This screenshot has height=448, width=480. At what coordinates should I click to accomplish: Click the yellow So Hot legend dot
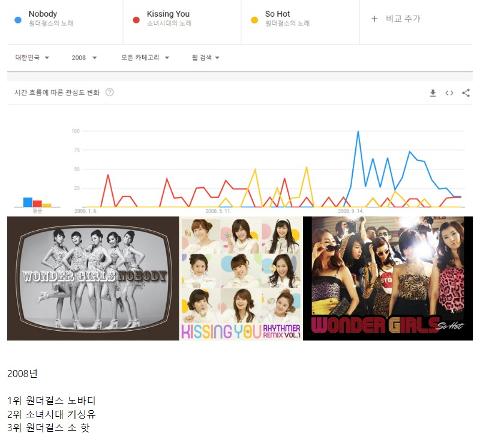pos(254,20)
